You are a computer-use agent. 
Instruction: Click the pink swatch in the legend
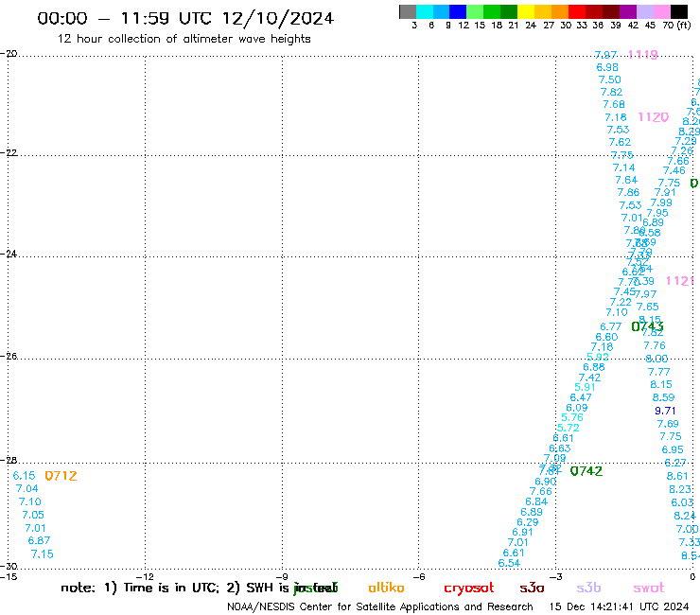click(x=661, y=11)
